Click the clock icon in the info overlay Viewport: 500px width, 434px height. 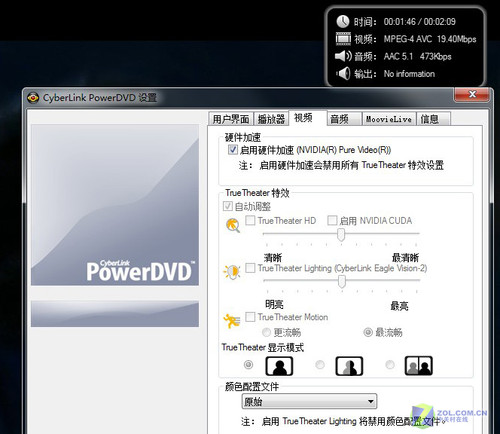click(342, 22)
